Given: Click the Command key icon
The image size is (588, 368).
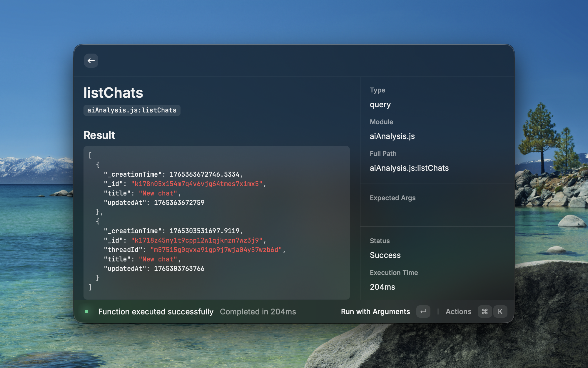Looking at the screenshot, I should click(x=485, y=311).
